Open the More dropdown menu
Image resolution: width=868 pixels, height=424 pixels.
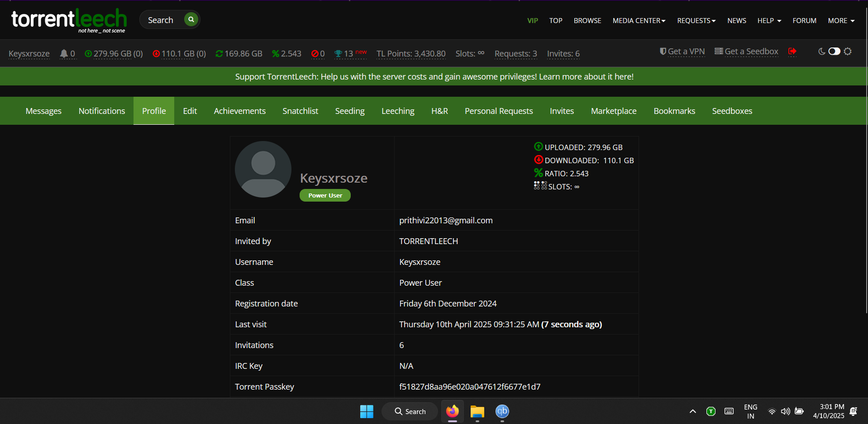point(841,21)
